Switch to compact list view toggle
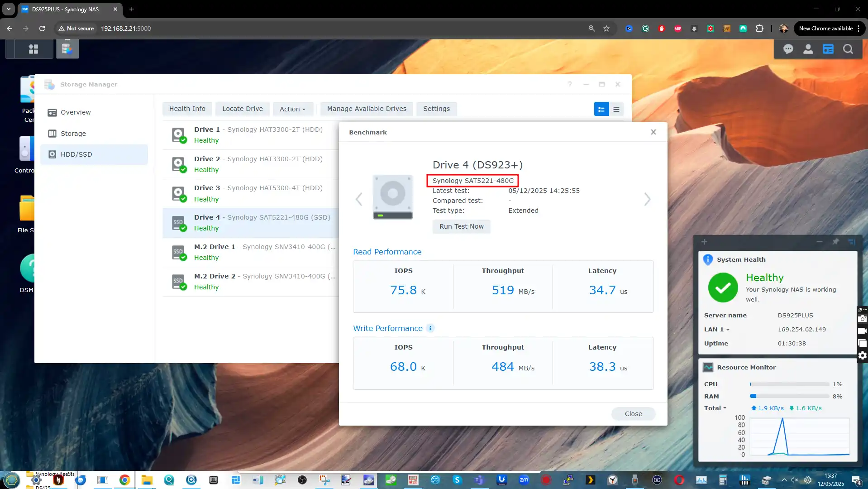868x489 pixels. (x=616, y=109)
